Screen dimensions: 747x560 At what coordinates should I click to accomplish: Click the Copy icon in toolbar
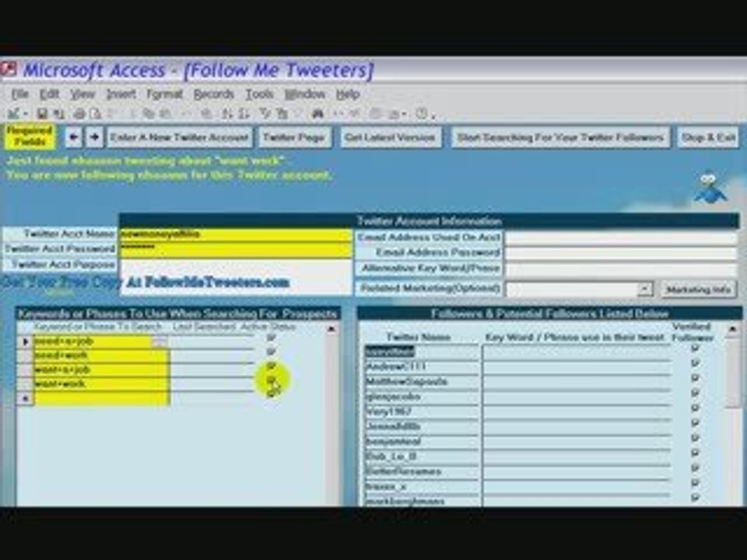(149, 114)
